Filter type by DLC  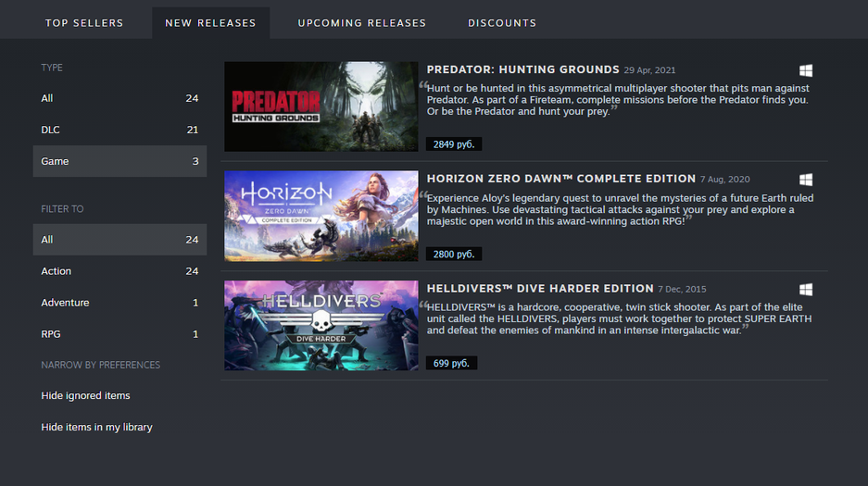click(120, 130)
